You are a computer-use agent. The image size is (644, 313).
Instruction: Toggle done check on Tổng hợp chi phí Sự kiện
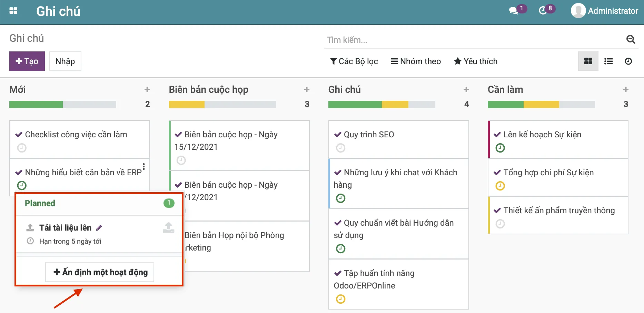[497, 173]
